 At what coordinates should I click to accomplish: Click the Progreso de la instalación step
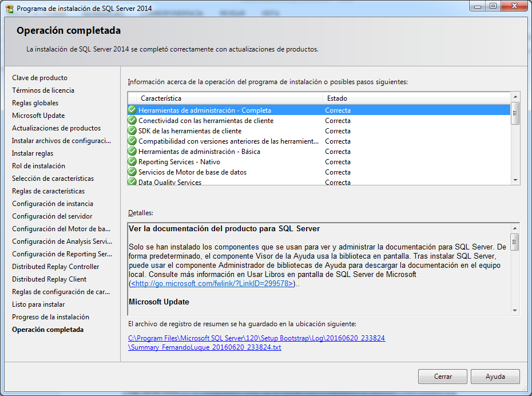50,316
